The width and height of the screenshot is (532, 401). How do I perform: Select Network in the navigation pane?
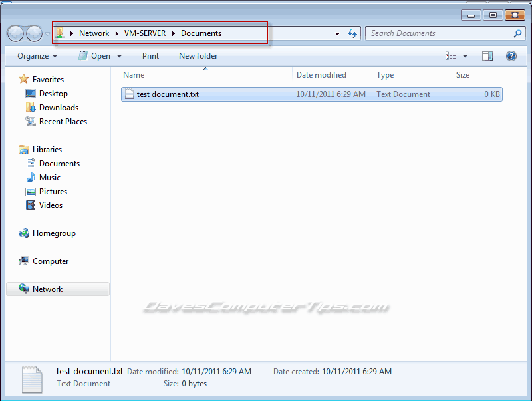[47, 289]
